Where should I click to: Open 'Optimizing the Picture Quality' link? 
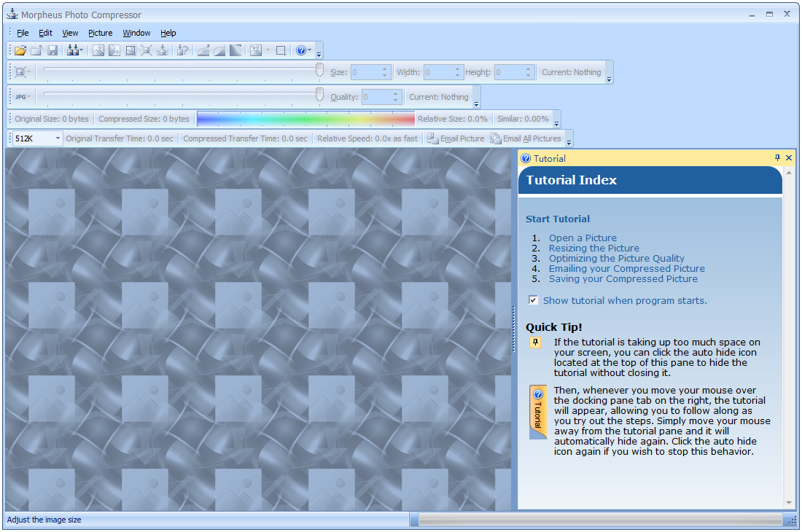point(616,258)
